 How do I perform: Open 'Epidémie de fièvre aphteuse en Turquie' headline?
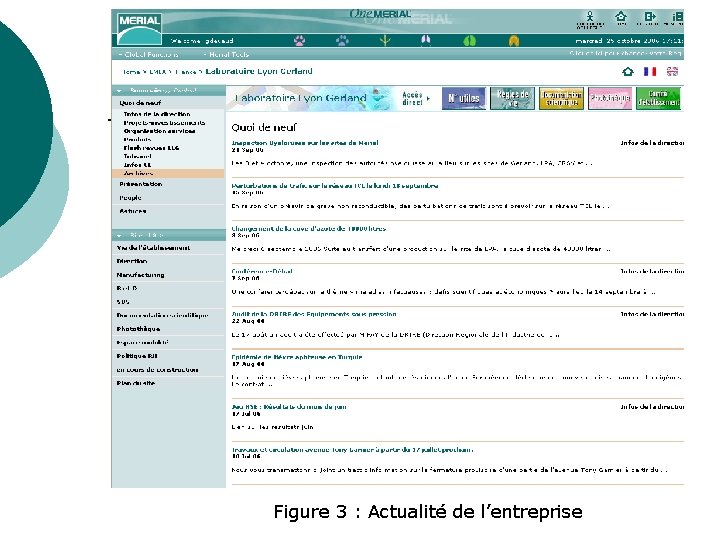click(x=297, y=357)
